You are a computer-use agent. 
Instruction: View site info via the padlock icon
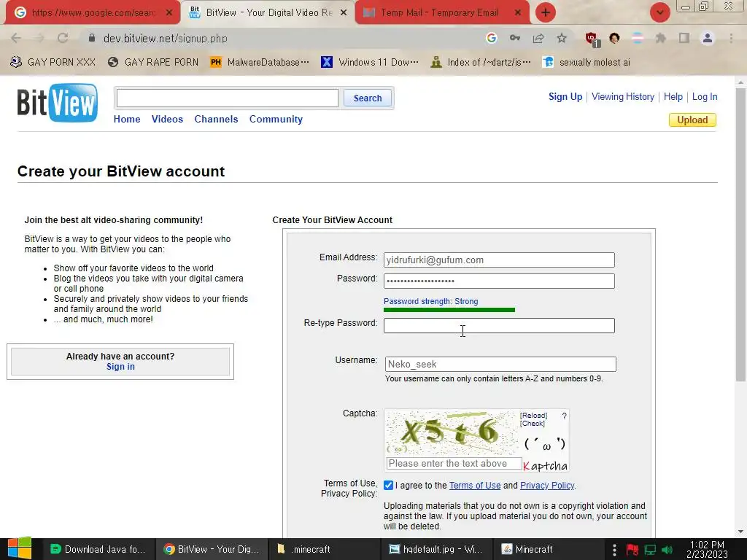tap(92, 38)
